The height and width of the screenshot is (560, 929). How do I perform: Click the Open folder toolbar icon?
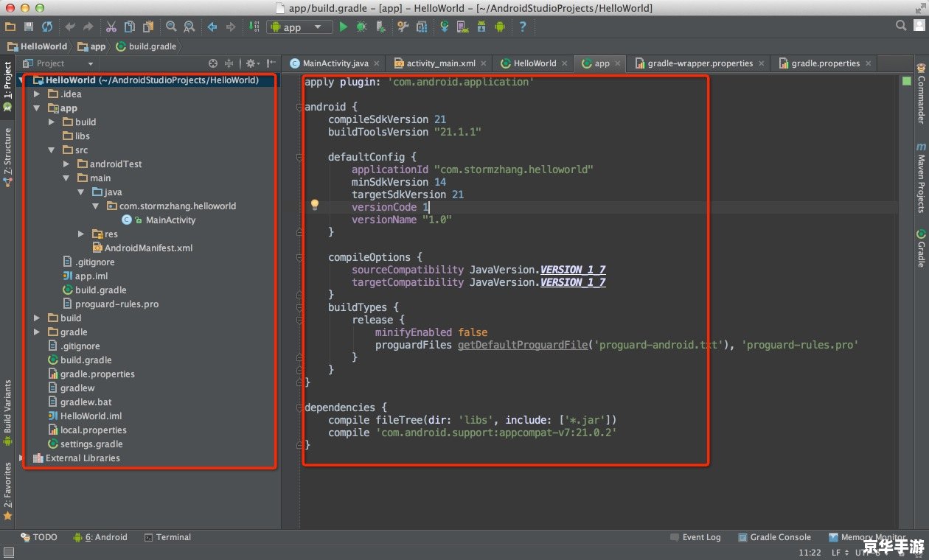click(10, 27)
